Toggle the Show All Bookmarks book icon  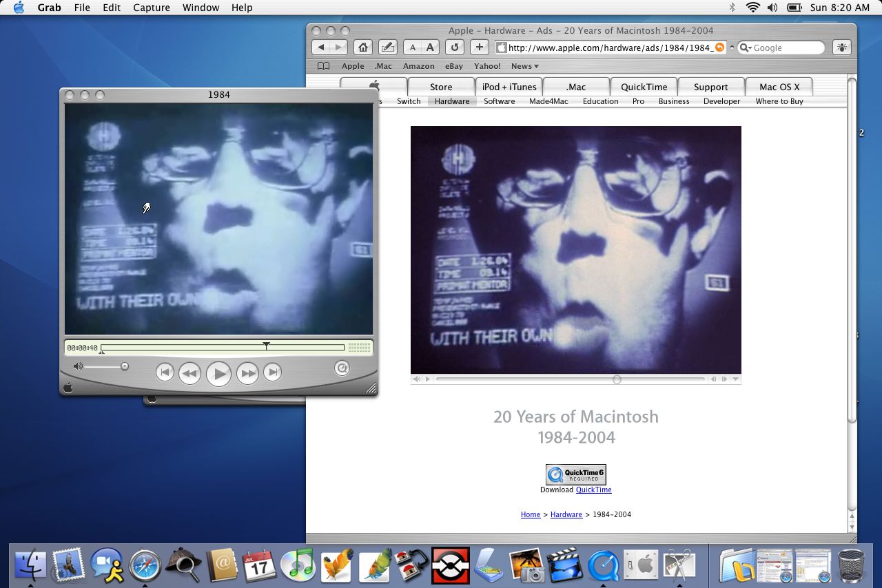point(323,66)
